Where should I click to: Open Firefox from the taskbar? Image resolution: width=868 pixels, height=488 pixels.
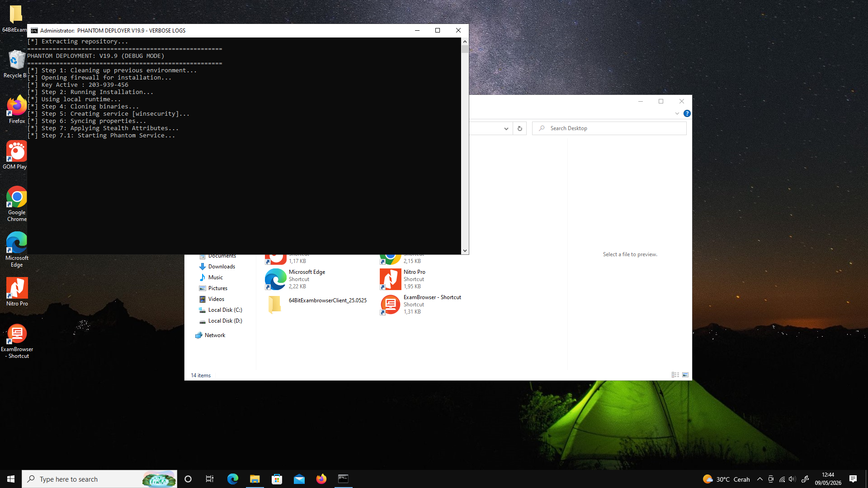point(321,479)
